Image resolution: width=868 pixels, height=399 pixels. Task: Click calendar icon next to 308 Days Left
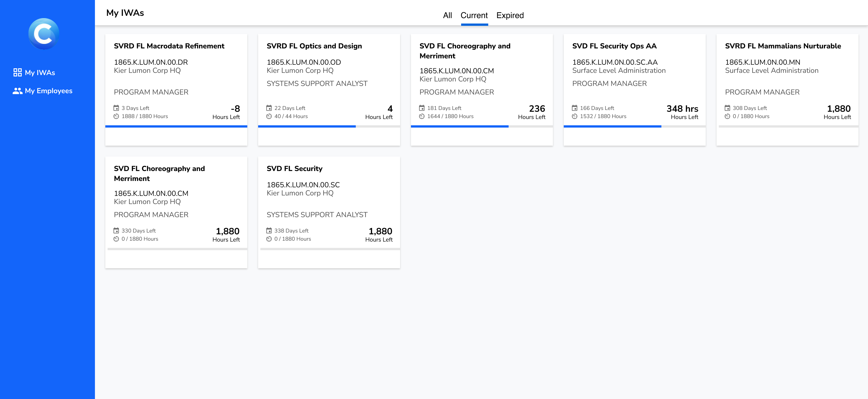click(727, 108)
